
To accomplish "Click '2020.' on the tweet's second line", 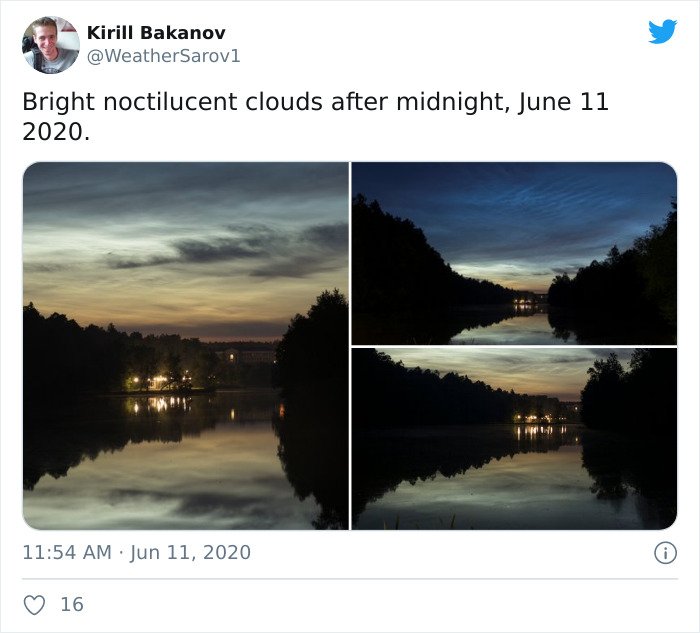I will point(56,132).
